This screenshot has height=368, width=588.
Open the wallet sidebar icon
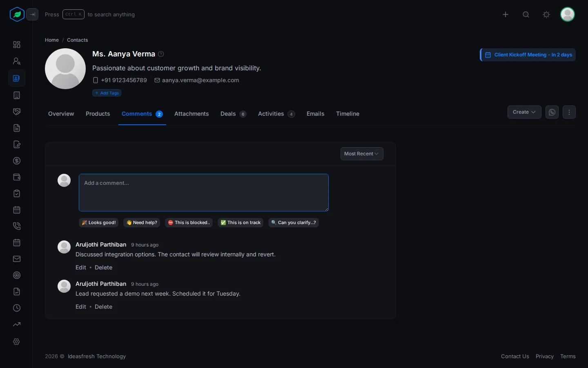17,177
